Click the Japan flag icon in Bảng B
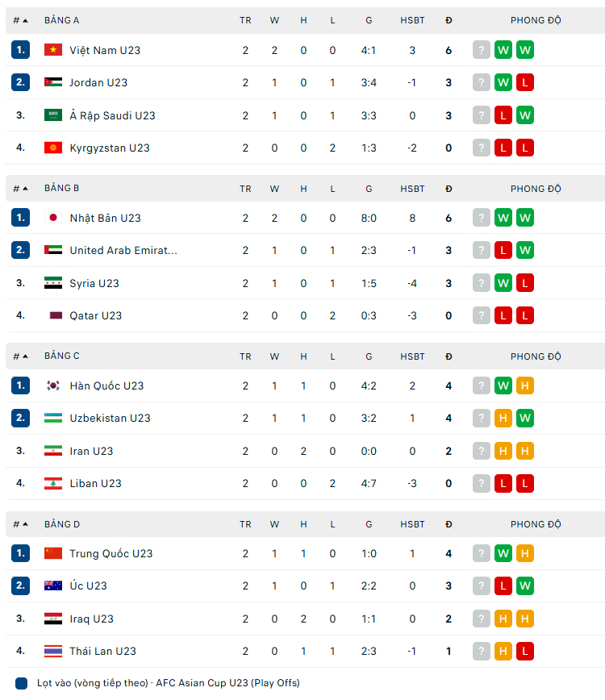Image resolution: width=605 pixels, height=700 pixels. pyautogui.click(x=53, y=218)
